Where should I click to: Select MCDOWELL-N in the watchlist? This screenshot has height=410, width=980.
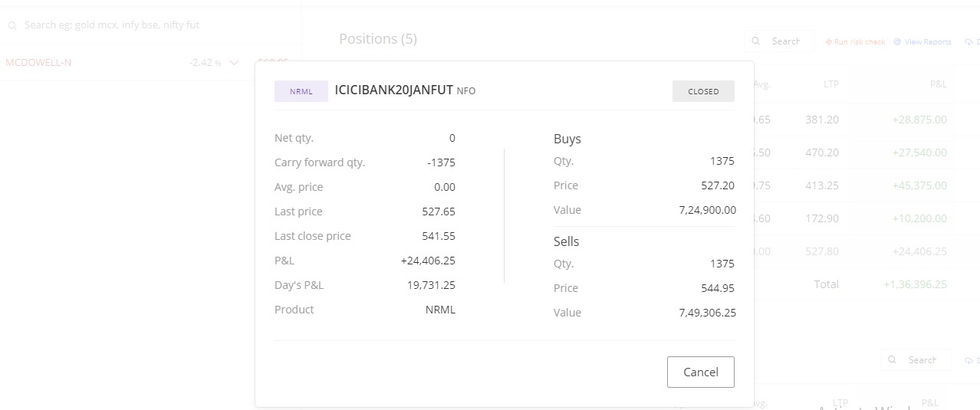(38, 62)
